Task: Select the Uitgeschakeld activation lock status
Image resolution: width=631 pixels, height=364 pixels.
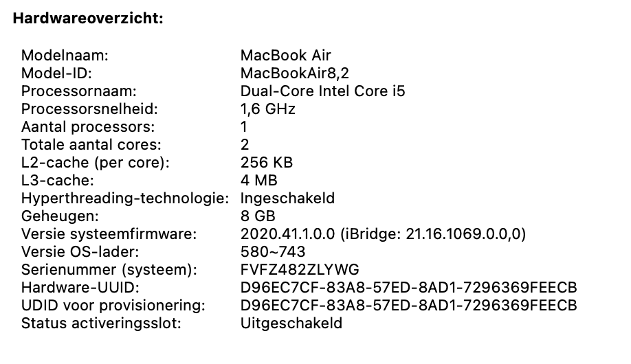Action: tap(291, 323)
